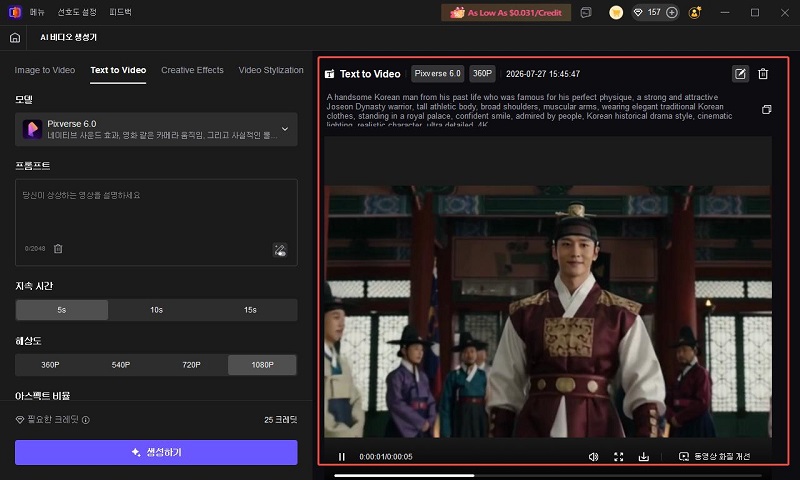
Task: Add credits with the plus icon
Action: coord(672,12)
